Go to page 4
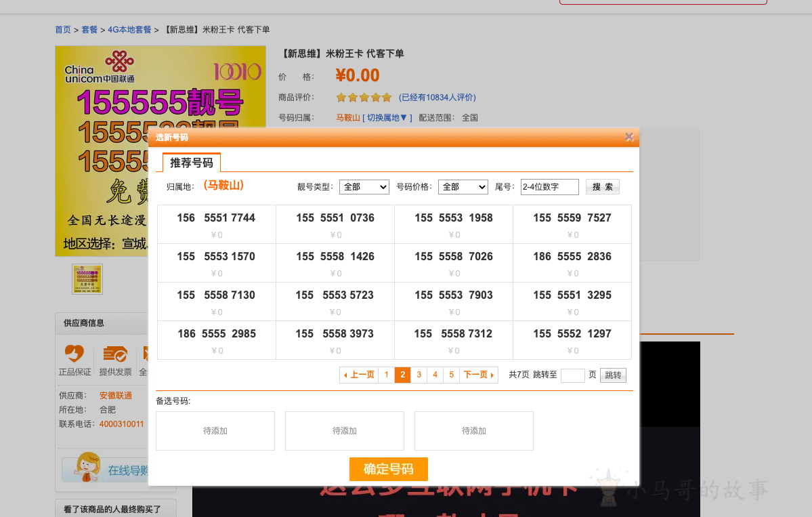 [435, 375]
